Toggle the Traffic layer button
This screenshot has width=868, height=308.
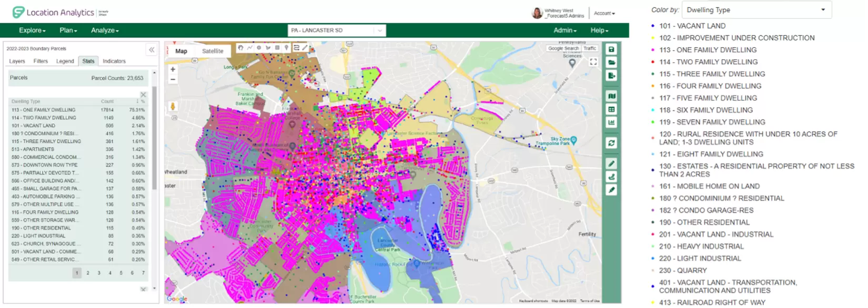point(590,48)
